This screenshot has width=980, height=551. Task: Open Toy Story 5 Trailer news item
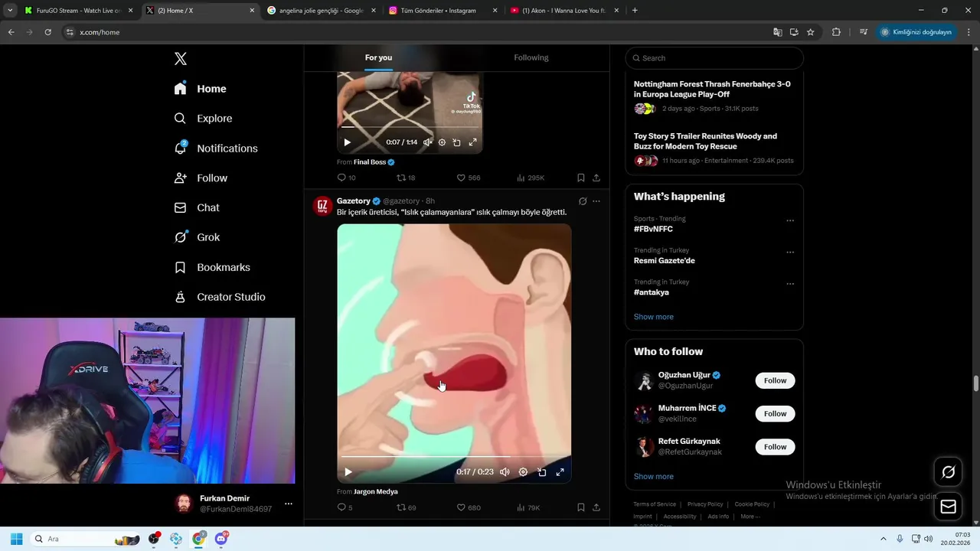pyautogui.click(x=714, y=148)
